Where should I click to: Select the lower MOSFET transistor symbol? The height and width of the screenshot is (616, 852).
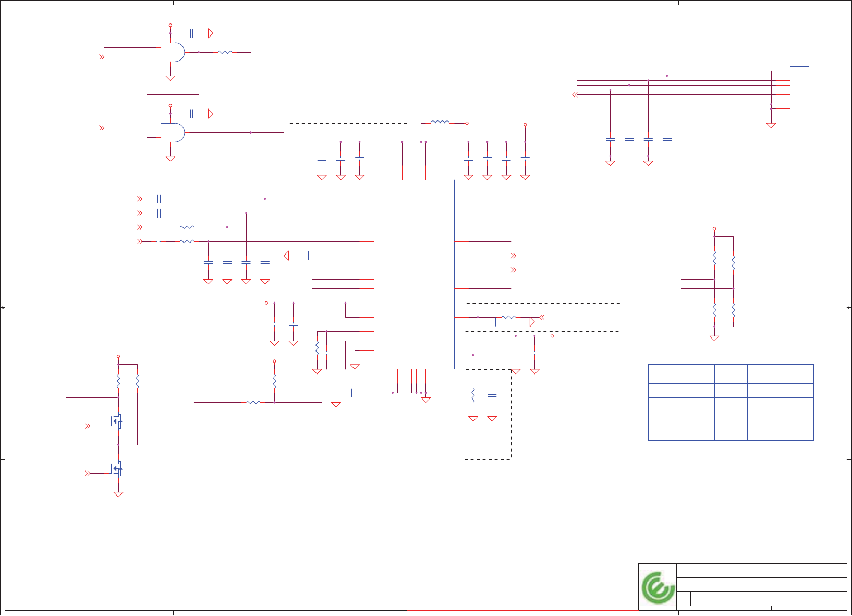click(x=117, y=468)
